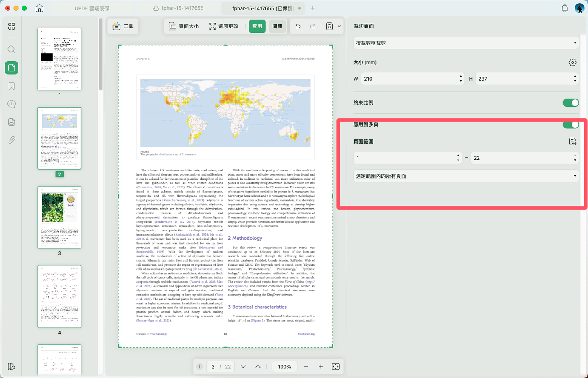Open the 選定範圍內的所有頁面 dropdown
This screenshot has height=378, width=588.
[x=466, y=176]
